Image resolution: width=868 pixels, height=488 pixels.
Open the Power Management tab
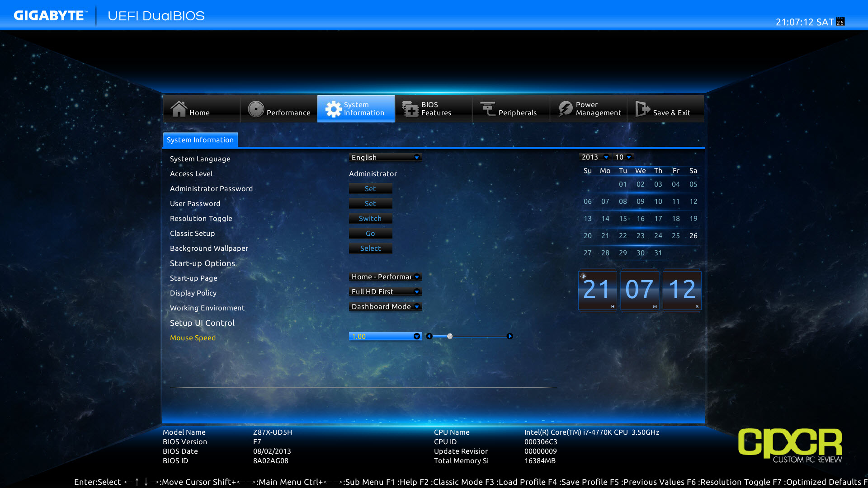pyautogui.click(x=588, y=109)
